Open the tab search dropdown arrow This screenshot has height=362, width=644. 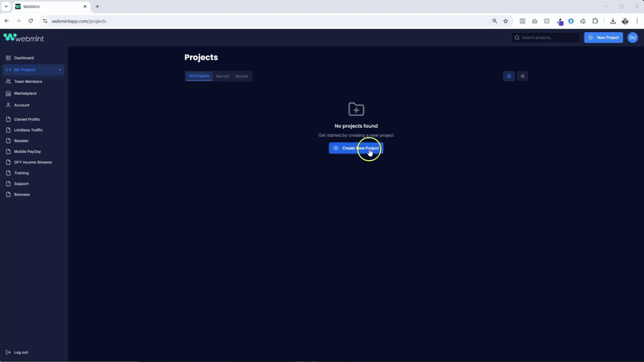pyautogui.click(x=6, y=6)
